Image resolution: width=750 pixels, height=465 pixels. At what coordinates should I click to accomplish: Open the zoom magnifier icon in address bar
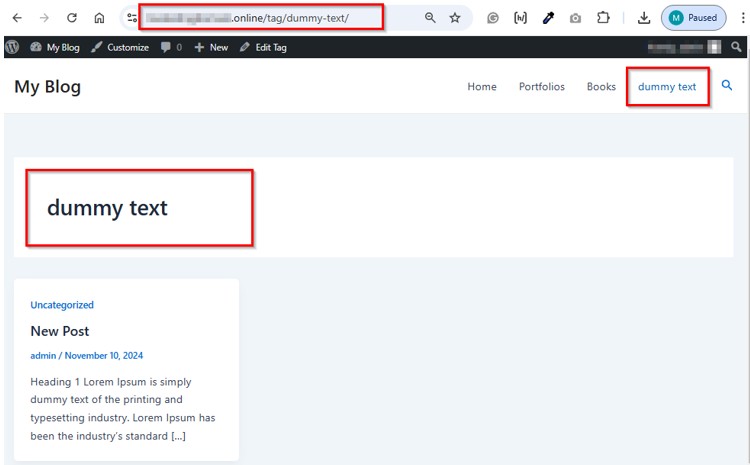coord(430,18)
